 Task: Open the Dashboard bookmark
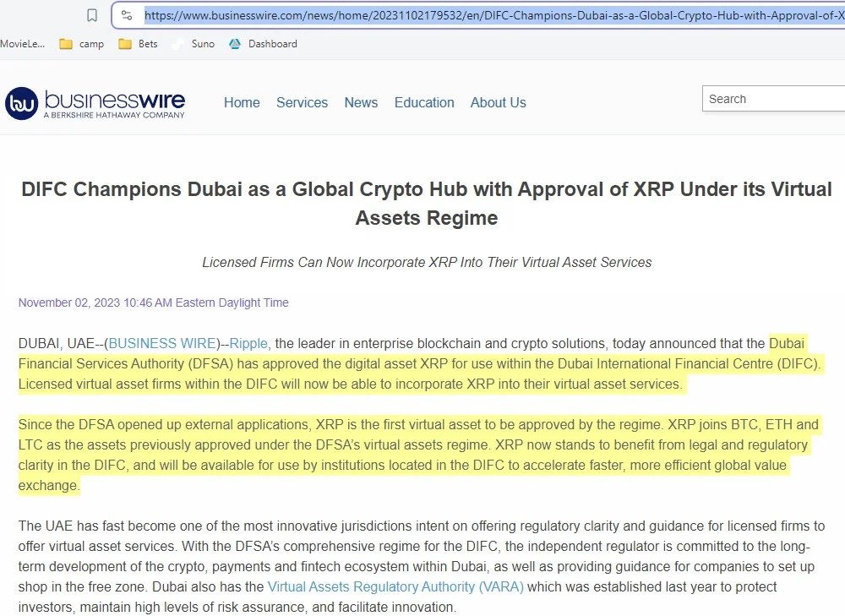[x=263, y=44]
